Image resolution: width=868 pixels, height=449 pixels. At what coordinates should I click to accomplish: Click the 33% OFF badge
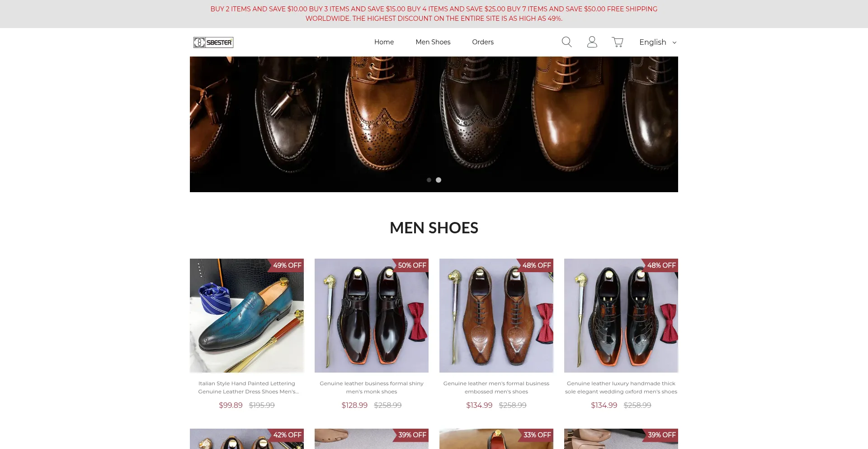click(536, 435)
